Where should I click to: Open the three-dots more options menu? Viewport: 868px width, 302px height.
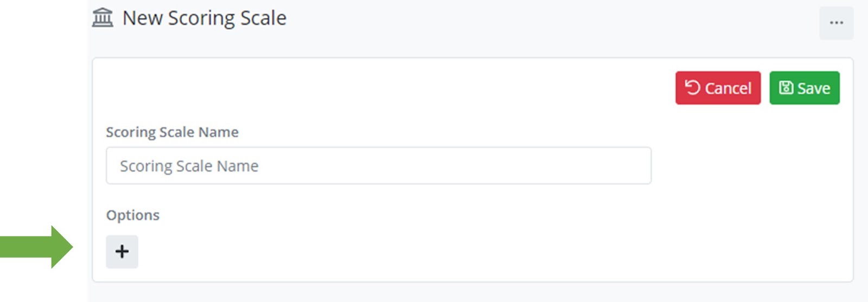[x=836, y=23]
